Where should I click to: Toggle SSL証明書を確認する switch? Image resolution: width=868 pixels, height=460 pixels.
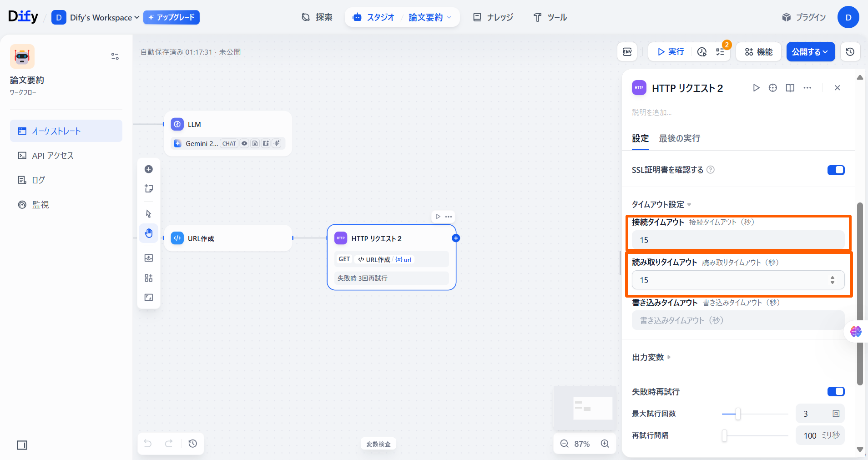(836, 170)
